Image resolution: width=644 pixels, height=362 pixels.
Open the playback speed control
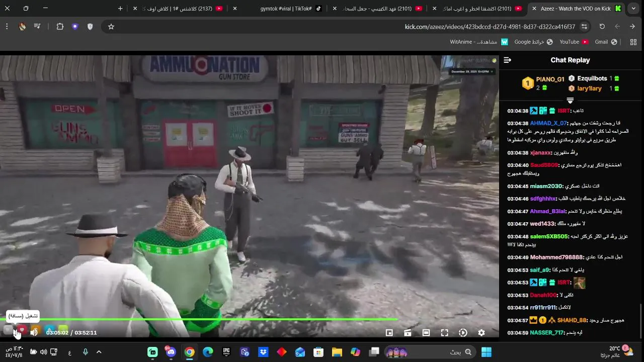(x=463, y=333)
